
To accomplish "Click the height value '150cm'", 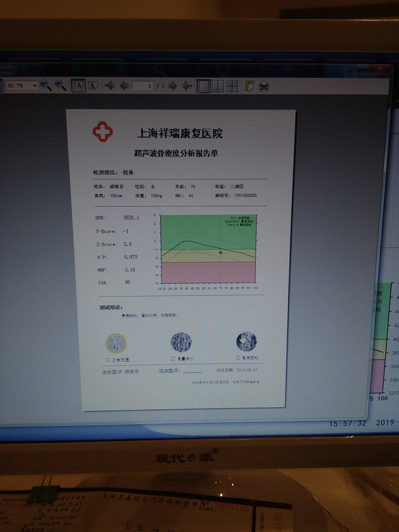I will click(116, 196).
